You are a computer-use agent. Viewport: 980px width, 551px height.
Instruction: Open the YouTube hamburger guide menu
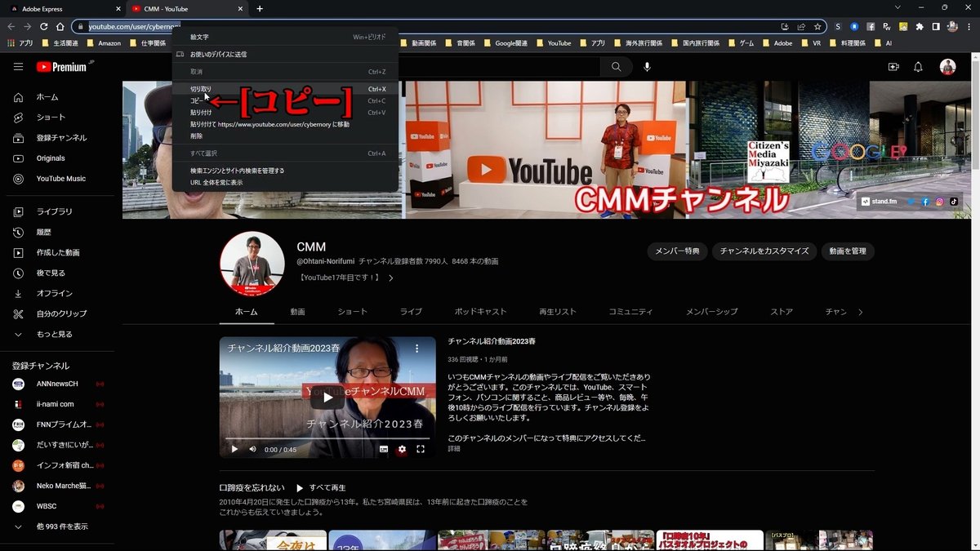pos(19,67)
